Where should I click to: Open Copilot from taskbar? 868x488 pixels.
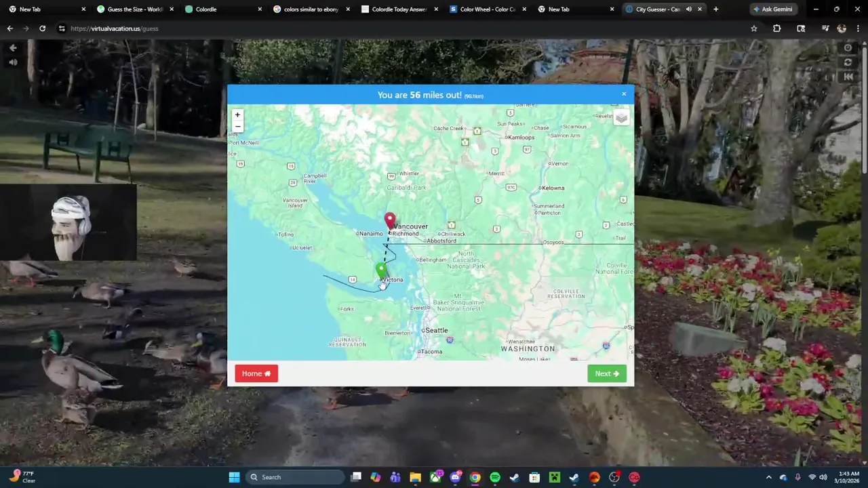(376, 477)
